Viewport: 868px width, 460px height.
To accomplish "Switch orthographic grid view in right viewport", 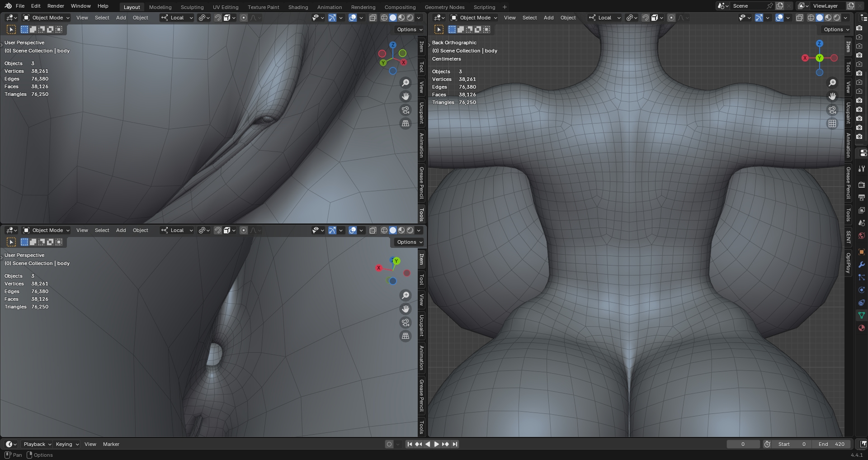I will click(x=832, y=123).
